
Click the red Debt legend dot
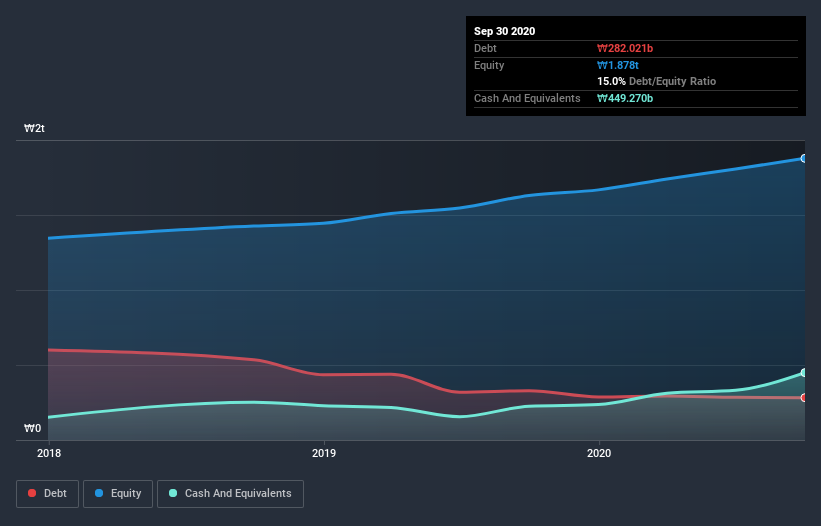(32, 493)
